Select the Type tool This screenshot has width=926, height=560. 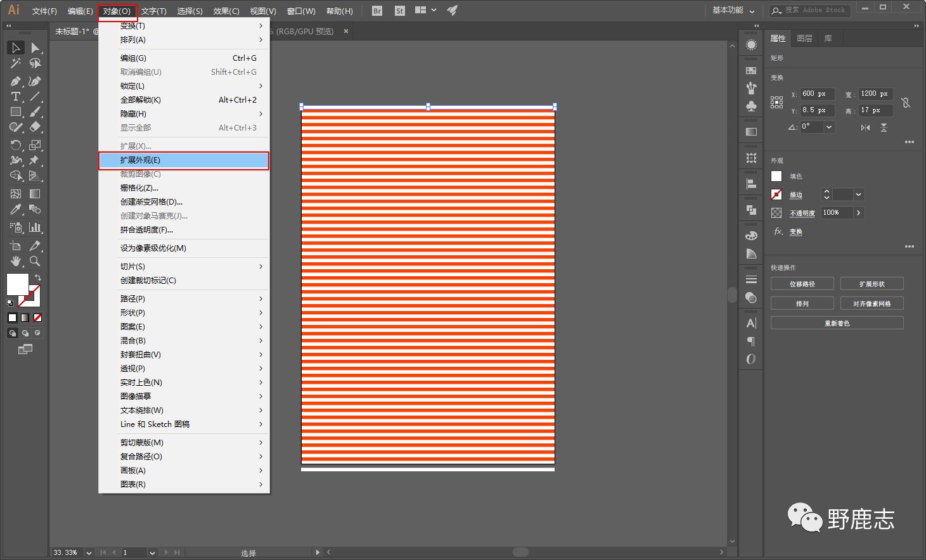16,96
